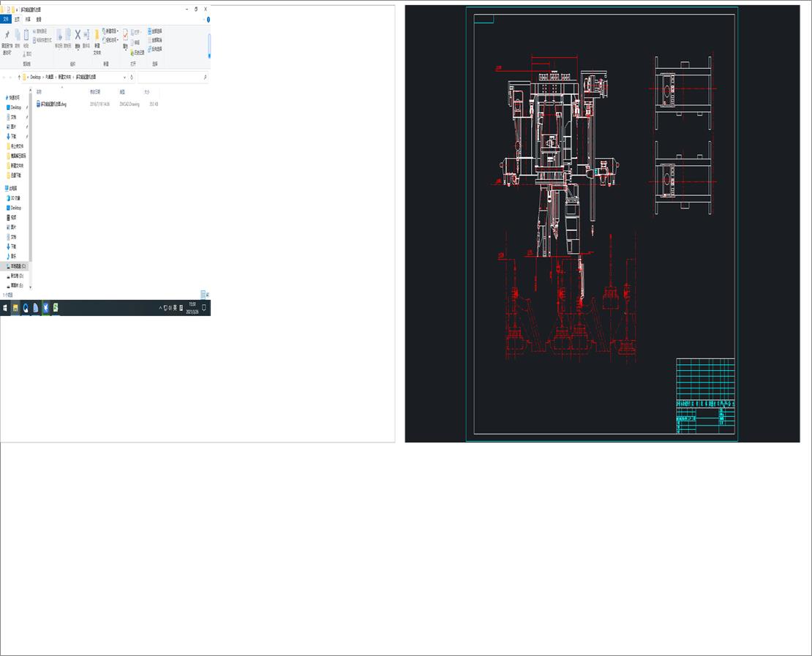Click File Explorer on the taskbar
The image size is (812, 656).
click(x=15, y=308)
